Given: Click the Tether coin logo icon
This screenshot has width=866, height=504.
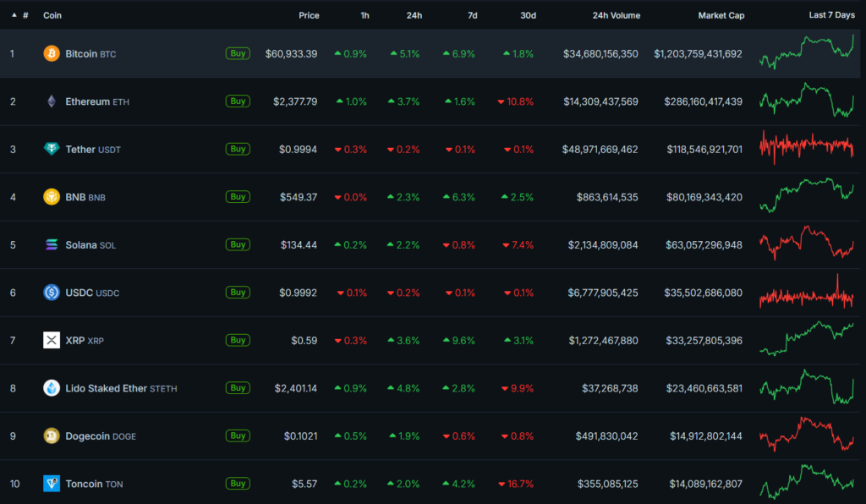Looking at the screenshot, I should 52,149.
